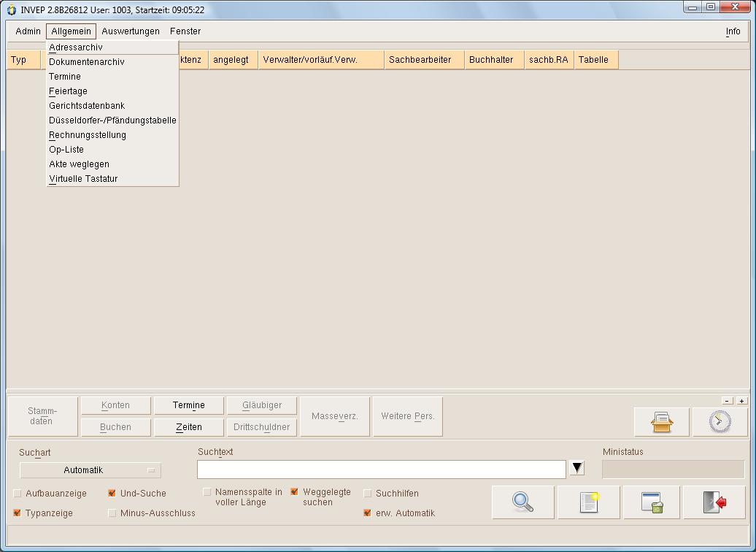The width and height of the screenshot is (756, 552).
Task: Click the Tabelle column header
Action: tap(596, 60)
